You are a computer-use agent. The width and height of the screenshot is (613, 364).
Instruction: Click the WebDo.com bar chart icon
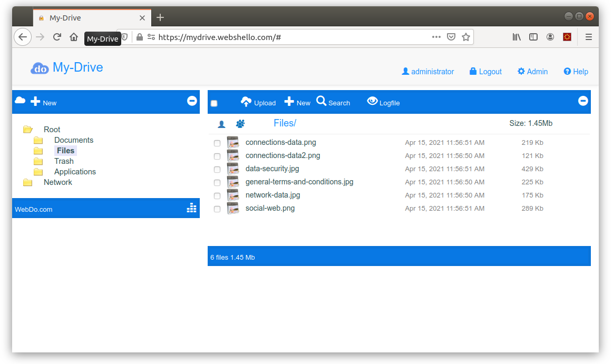191,208
